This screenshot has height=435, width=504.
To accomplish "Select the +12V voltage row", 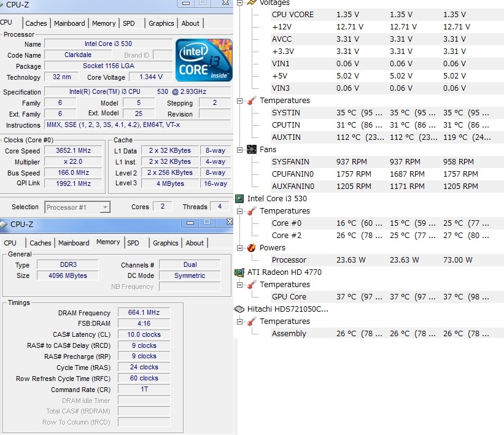I will [387, 27].
